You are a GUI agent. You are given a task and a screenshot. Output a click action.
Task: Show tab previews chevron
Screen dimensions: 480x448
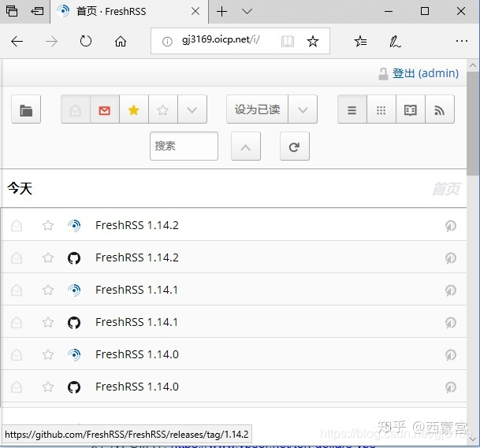[247, 12]
